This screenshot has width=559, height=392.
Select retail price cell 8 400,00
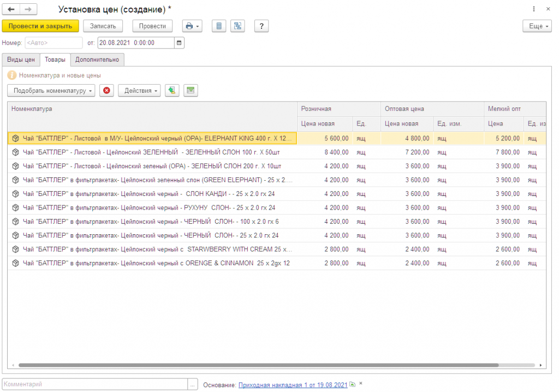tap(325, 152)
